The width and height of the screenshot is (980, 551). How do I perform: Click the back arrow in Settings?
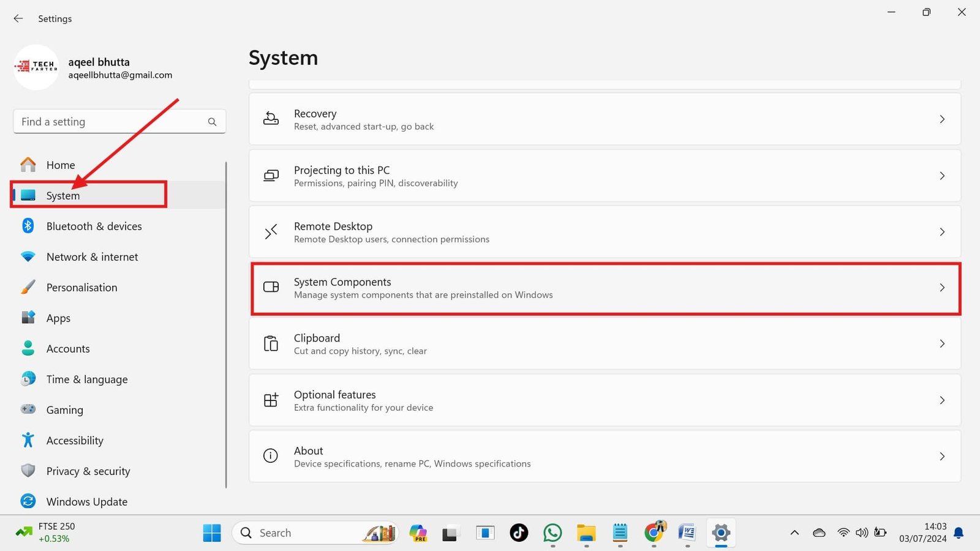pos(18,18)
